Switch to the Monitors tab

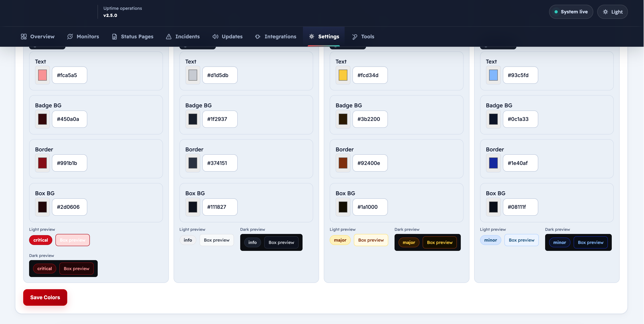(x=83, y=37)
